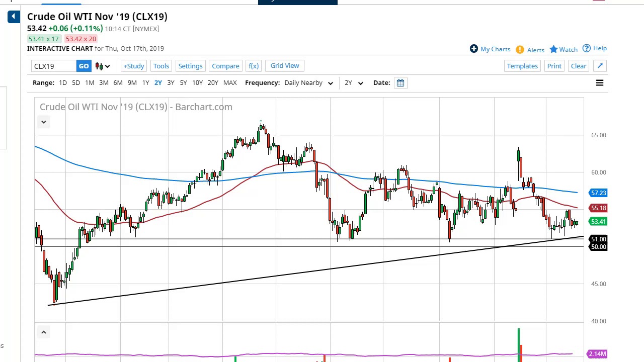Click the Help question mark icon

click(x=587, y=48)
